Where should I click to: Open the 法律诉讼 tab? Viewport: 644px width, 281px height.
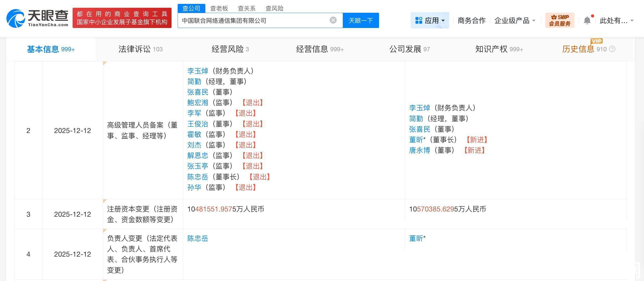tap(140, 49)
